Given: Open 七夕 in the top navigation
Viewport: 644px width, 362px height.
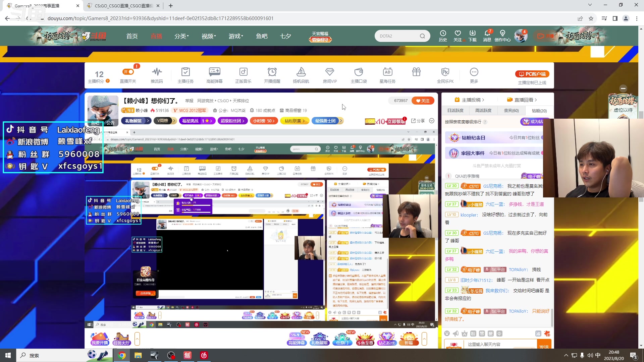Looking at the screenshot, I should click(285, 36).
